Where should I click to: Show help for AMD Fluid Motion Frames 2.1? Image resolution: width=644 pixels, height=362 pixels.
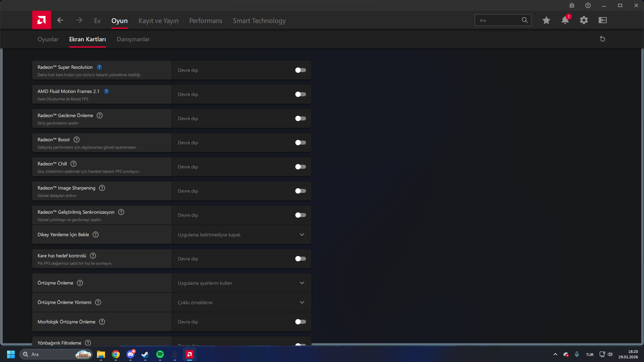point(106,91)
